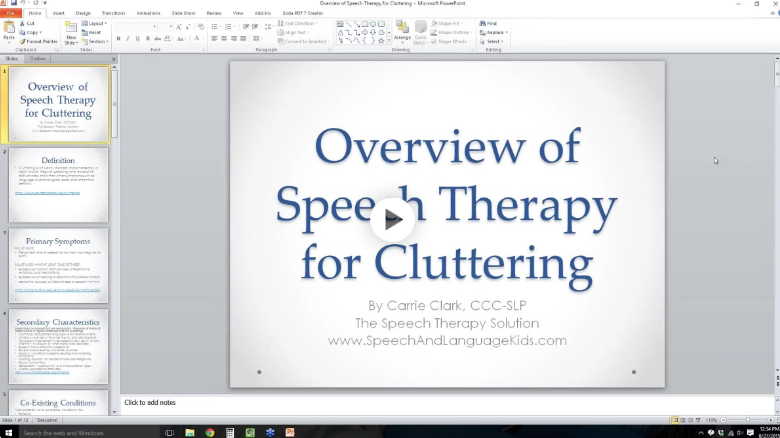Choose the Oval shape in gallery
This screenshot has height=438, width=780.
373,24
